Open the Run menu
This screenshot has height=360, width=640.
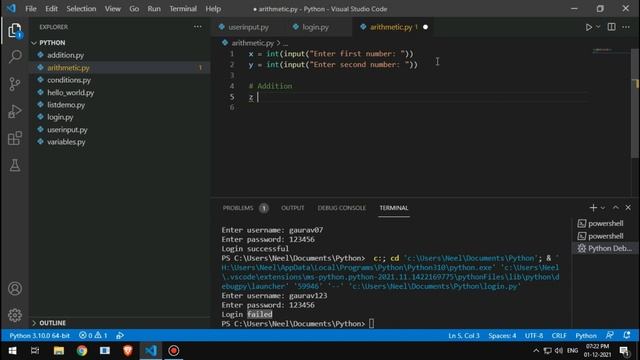(154, 9)
